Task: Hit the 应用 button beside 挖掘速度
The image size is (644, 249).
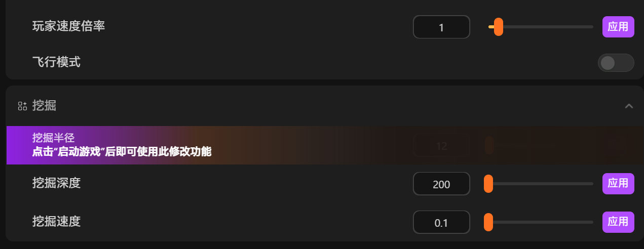Action: pos(618,222)
